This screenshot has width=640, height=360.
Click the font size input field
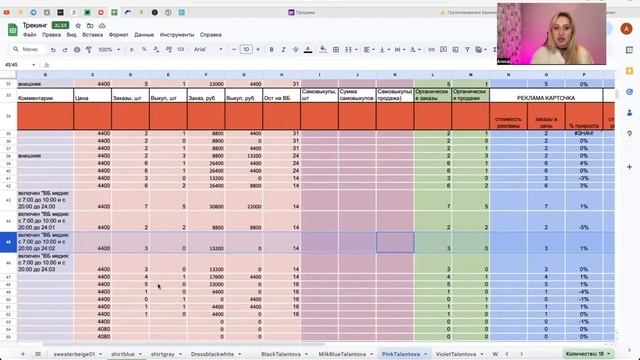[246, 49]
